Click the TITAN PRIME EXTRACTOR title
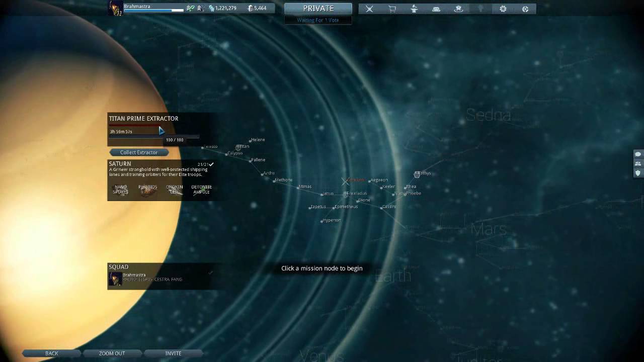 click(143, 119)
